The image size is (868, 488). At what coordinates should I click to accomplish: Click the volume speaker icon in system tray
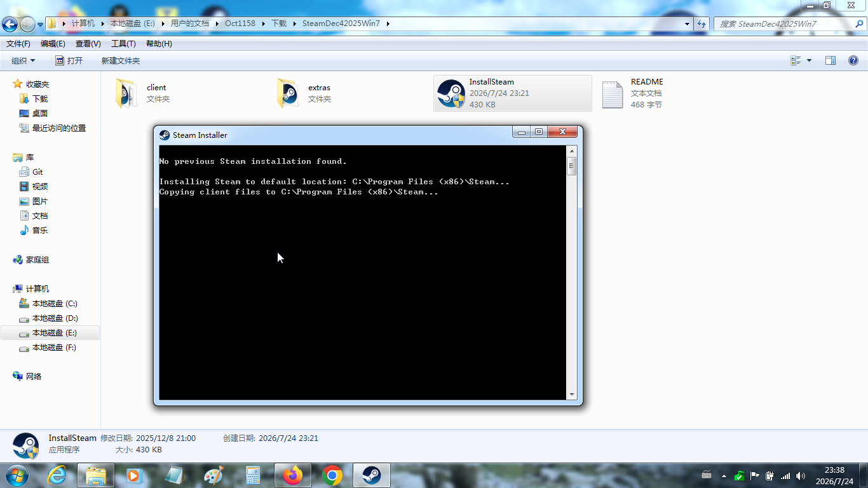(x=801, y=475)
